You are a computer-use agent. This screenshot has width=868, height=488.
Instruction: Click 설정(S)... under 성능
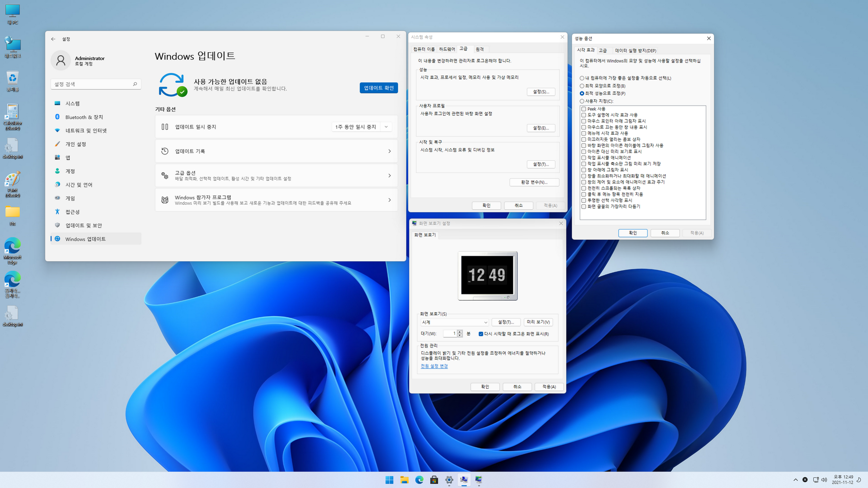pyautogui.click(x=541, y=92)
